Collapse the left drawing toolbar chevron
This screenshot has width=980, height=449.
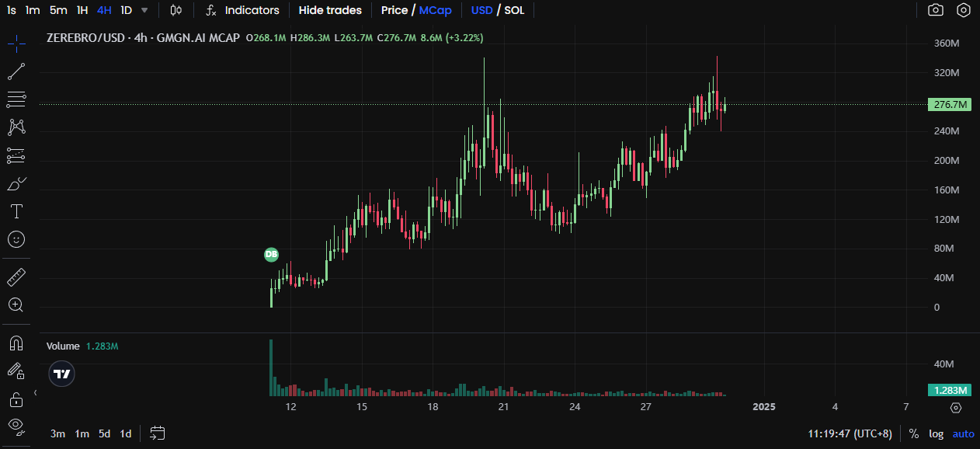[35, 393]
